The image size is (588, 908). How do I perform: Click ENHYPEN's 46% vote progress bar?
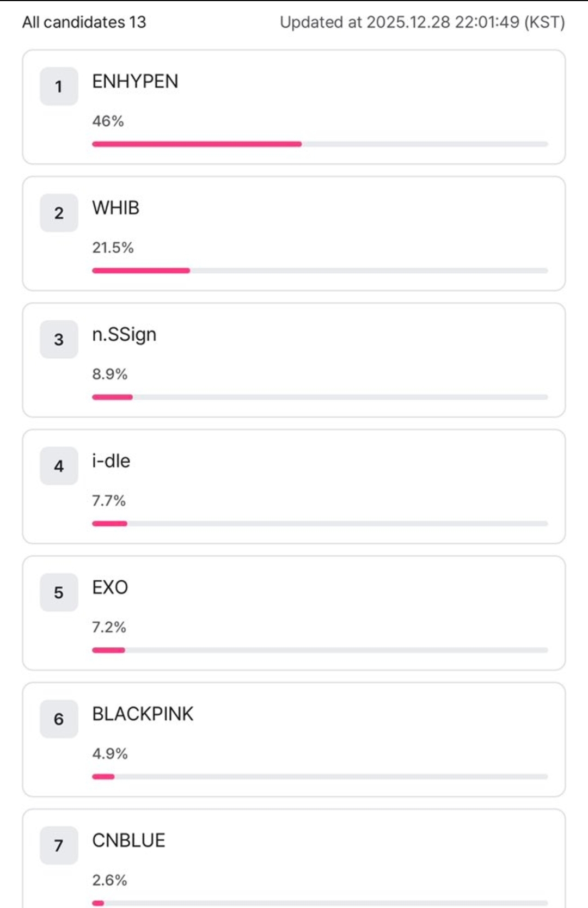tap(320, 144)
